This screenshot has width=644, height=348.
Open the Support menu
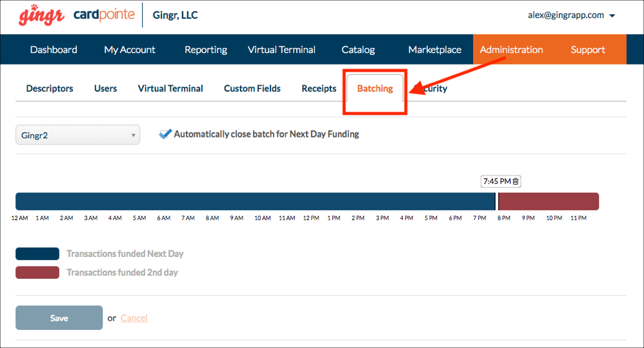click(x=588, y=49)
